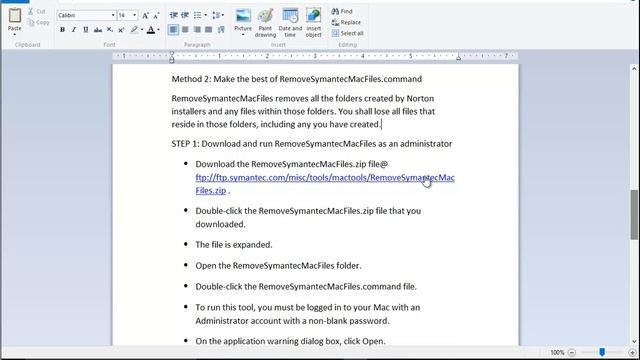
Task: Click the zoom slider handle
Action: (x=602, y=352)
